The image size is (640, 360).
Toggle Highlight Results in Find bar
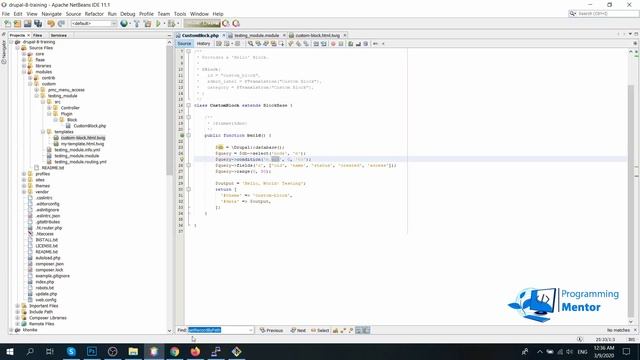point(358,330)
